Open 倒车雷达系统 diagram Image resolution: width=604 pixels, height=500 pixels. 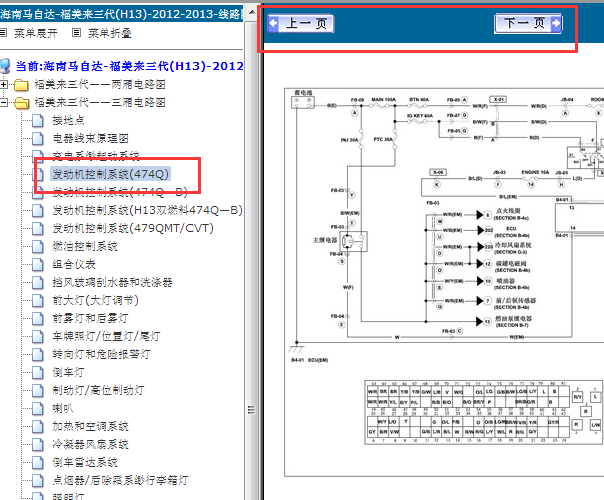85,462
